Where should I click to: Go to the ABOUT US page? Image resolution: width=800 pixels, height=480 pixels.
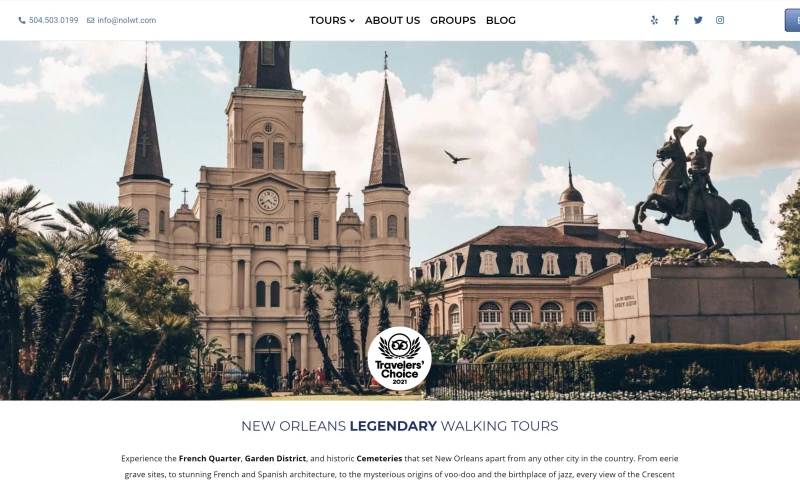(392, 20)
